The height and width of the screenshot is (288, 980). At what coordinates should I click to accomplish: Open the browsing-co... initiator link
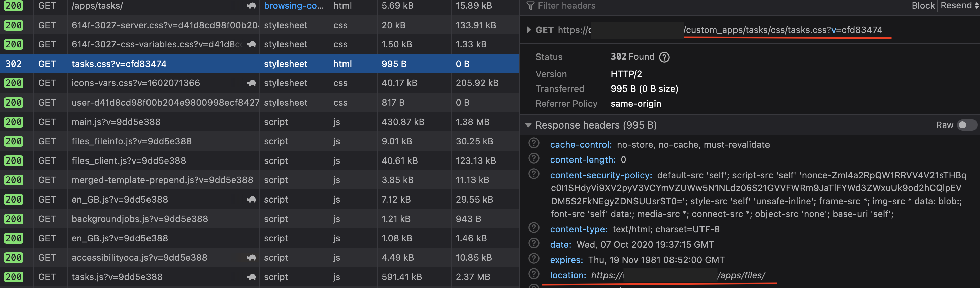click(x=294, y=6)
